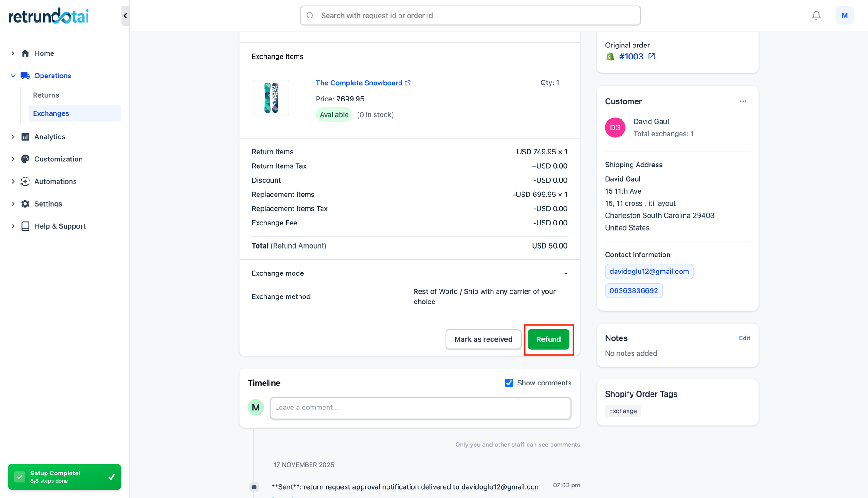The image size is (868, 498).
Task: Click the green Refund button
Action: tap(548, 339)
